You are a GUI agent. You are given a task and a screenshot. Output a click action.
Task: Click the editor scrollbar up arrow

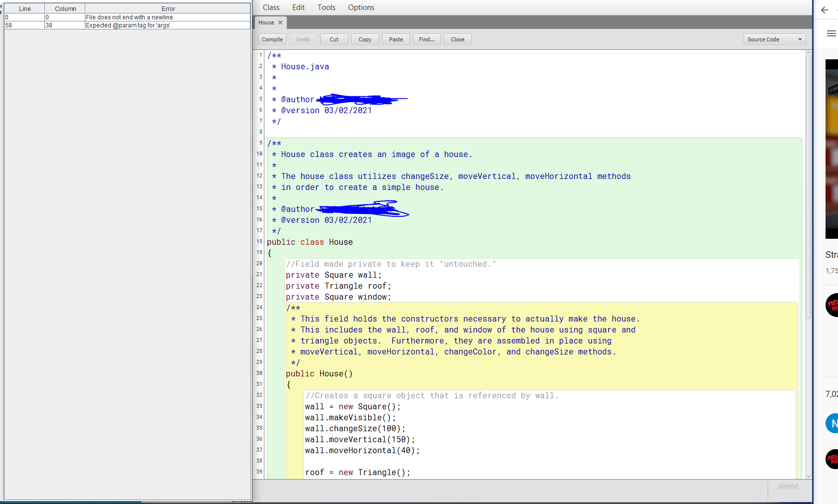click(x=808, y=52)
